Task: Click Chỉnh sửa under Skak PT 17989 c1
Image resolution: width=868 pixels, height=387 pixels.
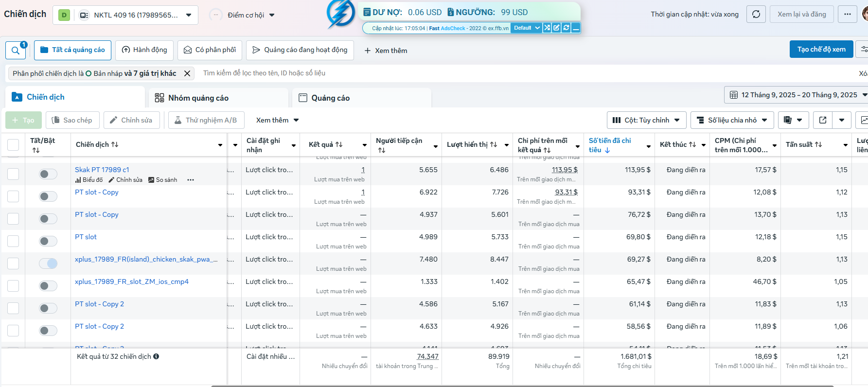Action: pos(125,180)
